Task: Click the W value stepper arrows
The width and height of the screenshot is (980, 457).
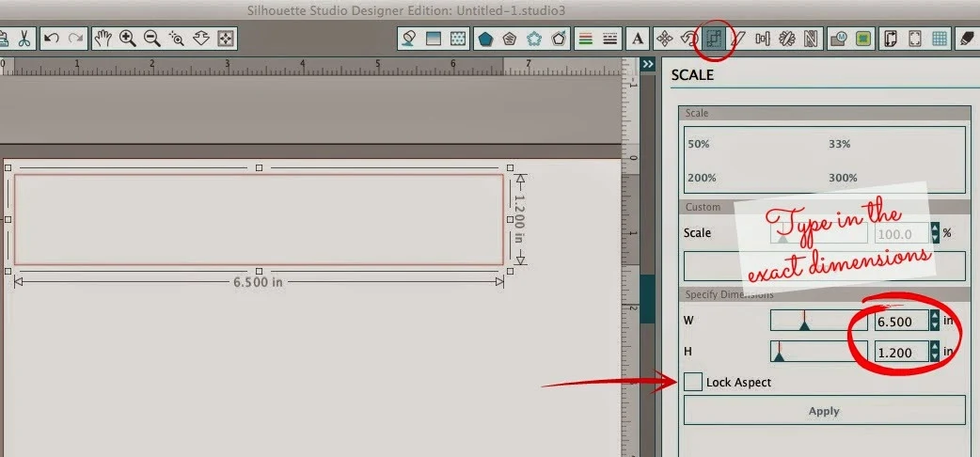Action: click(935, 321)
